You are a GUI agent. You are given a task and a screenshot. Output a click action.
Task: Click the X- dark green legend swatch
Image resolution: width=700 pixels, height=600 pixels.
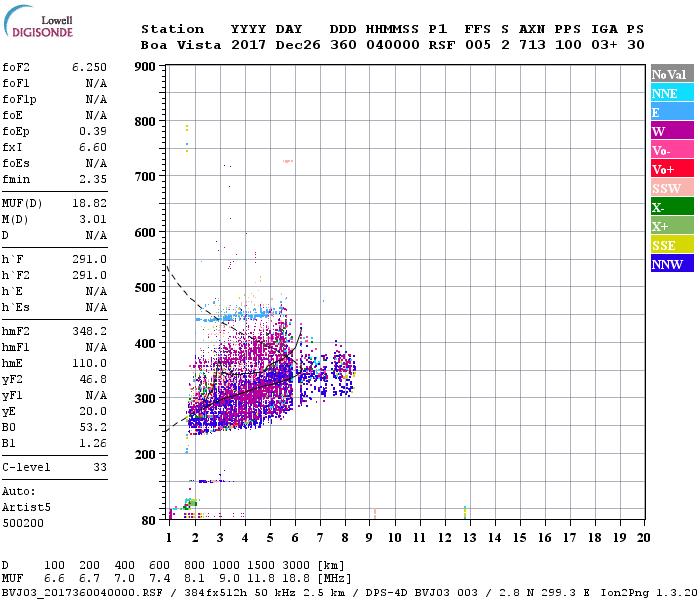click(x=671, y=207)
